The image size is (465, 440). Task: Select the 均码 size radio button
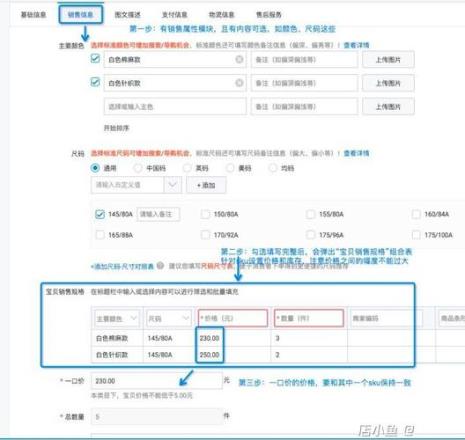pyautogui.click(x=273, y=168)
